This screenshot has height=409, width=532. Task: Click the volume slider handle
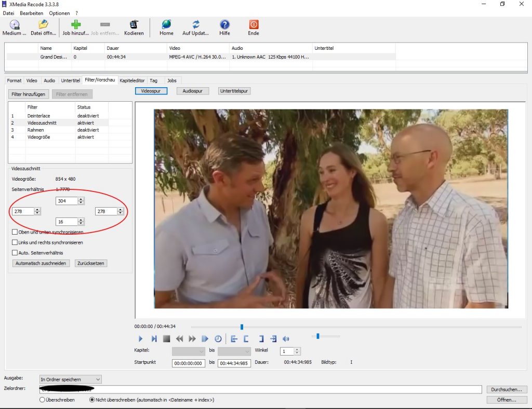pyautogui.click(x=317, y=336)
